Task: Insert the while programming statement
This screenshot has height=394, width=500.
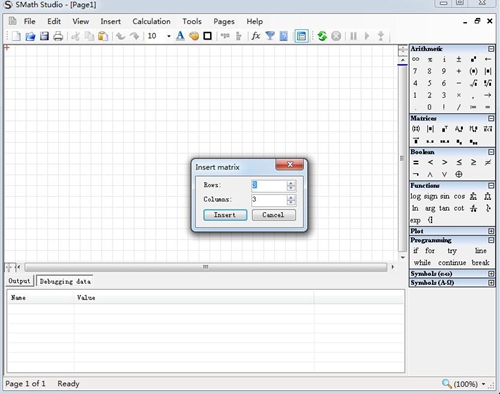Action: tap(422, 263)
